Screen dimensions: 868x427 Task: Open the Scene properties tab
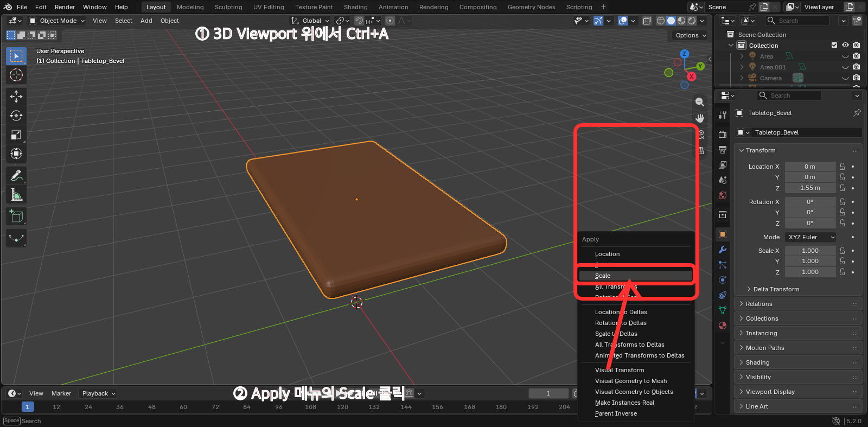(x=723, y=180)
